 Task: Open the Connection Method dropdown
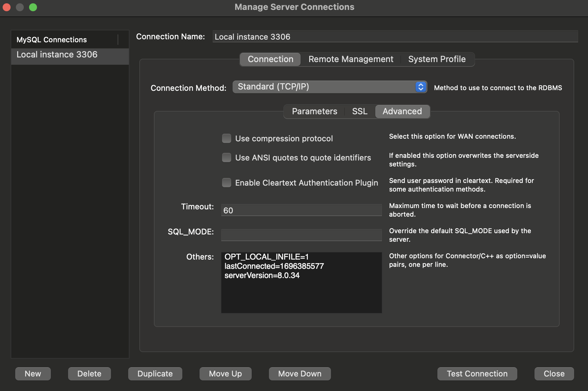pyautogui.click(x=330, y=87)
